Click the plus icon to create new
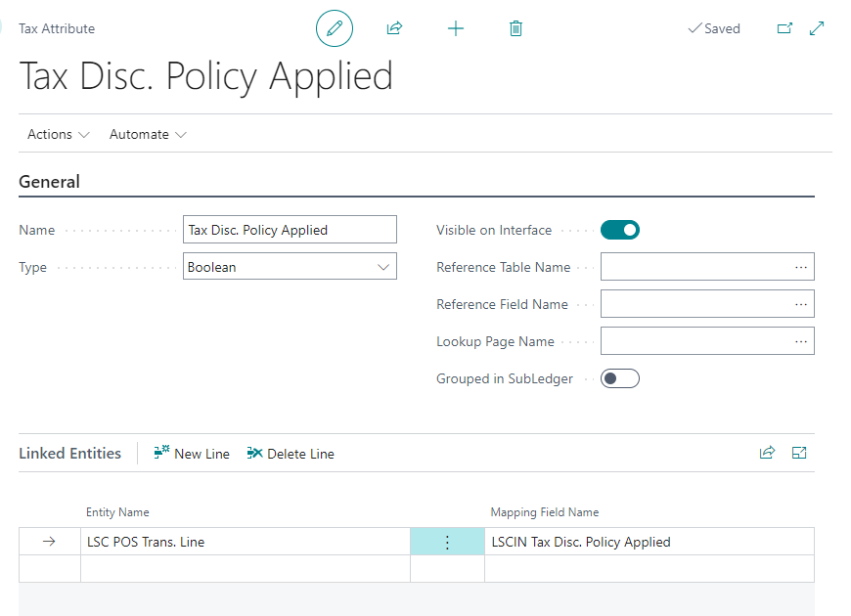Screen dimensions: 851x616 click(x=455, y=28)
